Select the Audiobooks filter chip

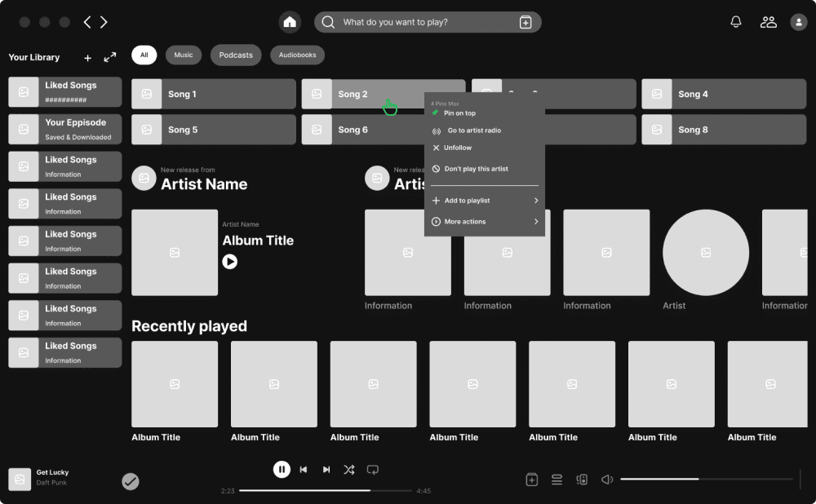297,55
